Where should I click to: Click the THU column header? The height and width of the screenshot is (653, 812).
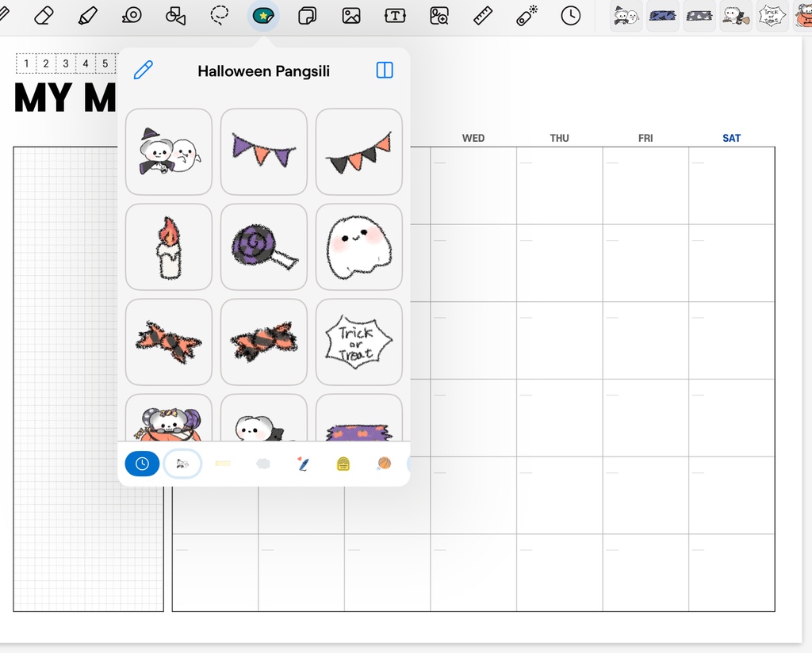559,138
